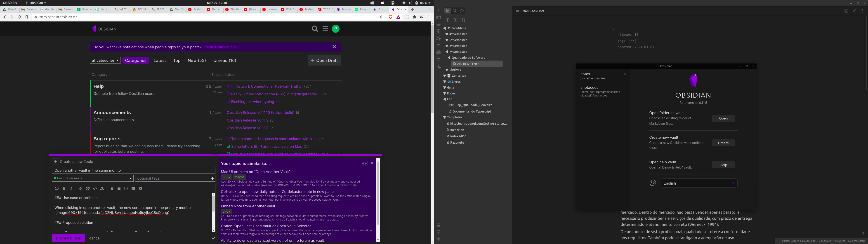Open the English language selector in the vault window
The width and height of the screenshot is (868, 244).
(x=699, y=183)
